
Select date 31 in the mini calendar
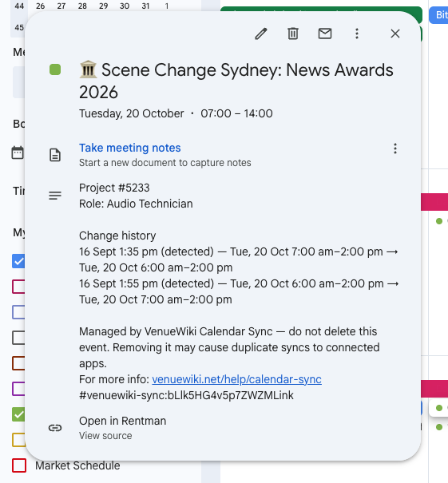pyautogui.click(x=145, y=6)
